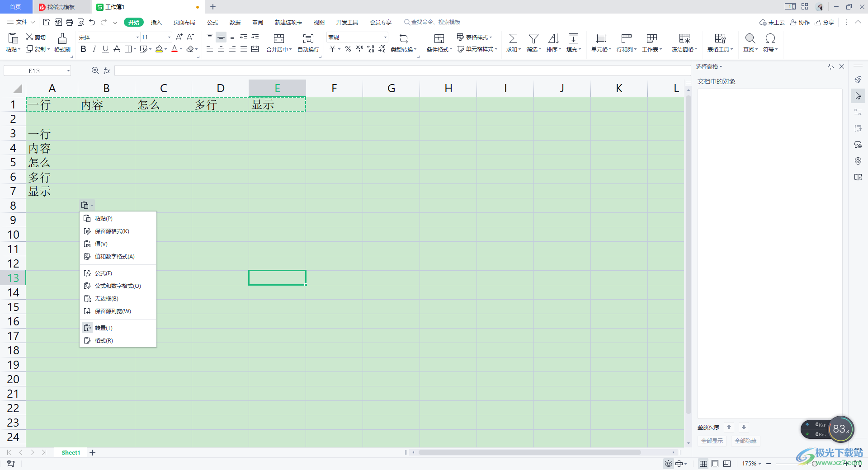Click the horizontal scrollbar

pos(529,452)
